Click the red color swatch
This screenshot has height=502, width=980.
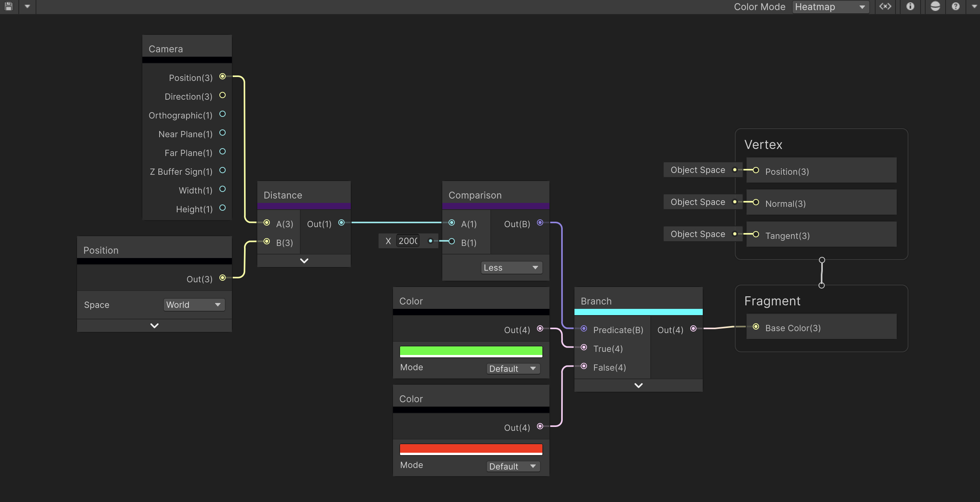pos(471,449)
